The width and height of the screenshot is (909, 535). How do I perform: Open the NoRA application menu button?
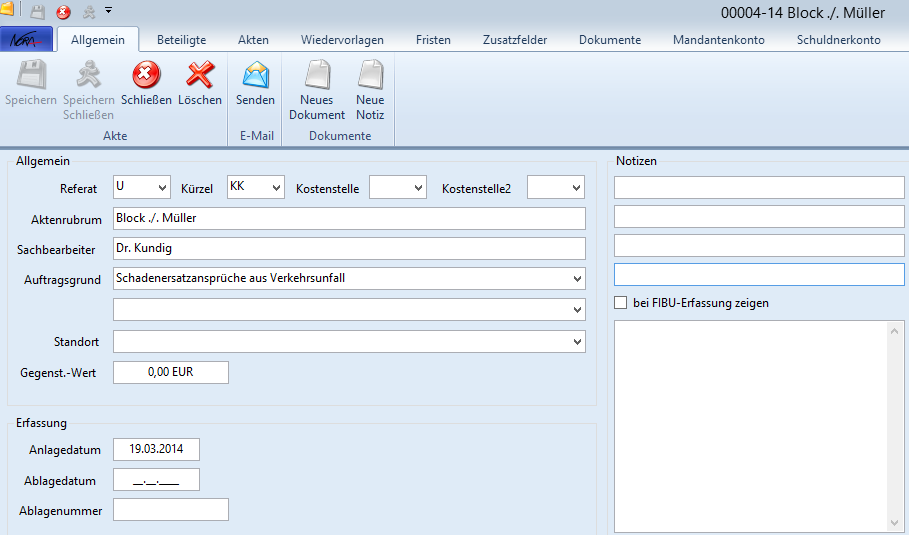click(x=27, y=40)
